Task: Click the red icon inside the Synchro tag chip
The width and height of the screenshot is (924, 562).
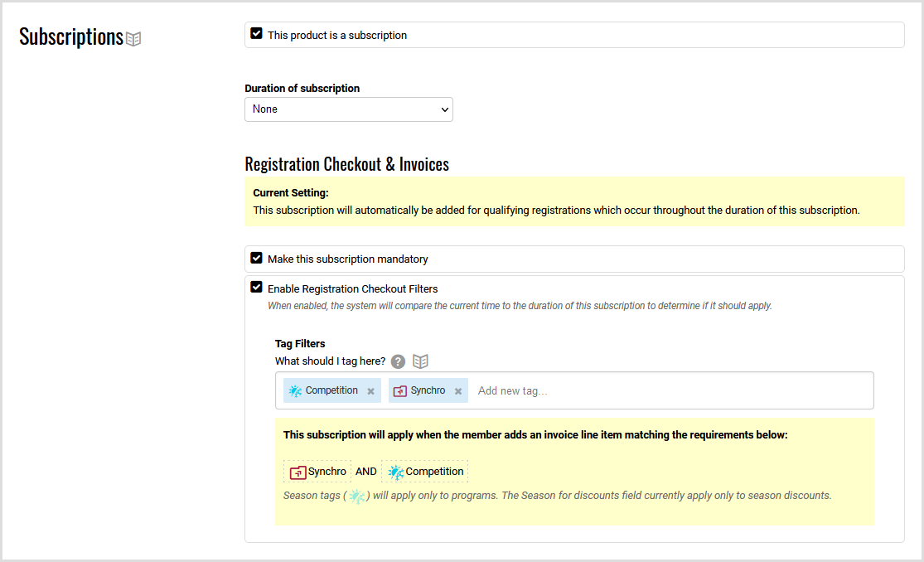Action: 400,390
